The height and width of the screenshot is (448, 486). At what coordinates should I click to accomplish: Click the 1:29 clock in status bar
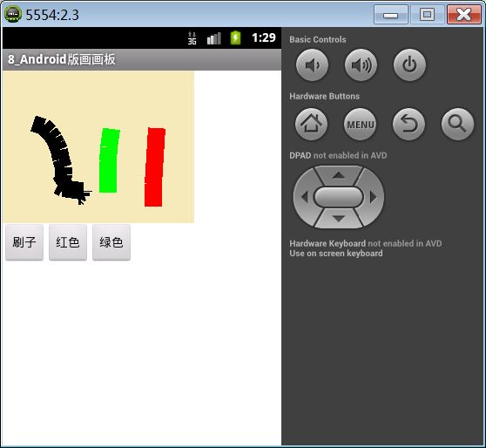tap(263, 37)
